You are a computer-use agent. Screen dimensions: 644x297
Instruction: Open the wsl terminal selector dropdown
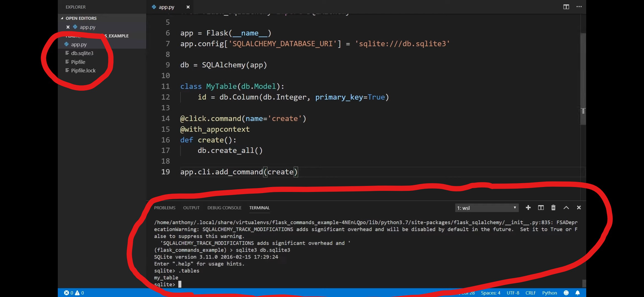coord(487,208)
